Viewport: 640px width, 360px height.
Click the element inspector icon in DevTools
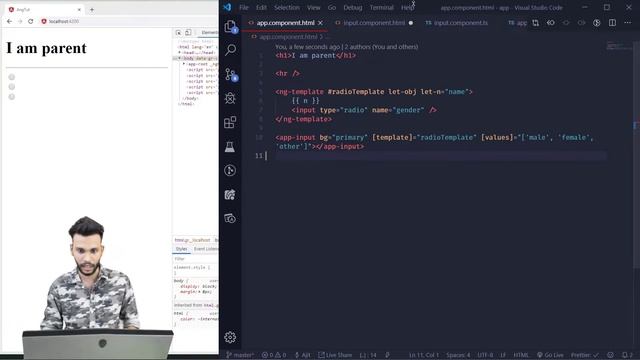[x=178, y=33]
